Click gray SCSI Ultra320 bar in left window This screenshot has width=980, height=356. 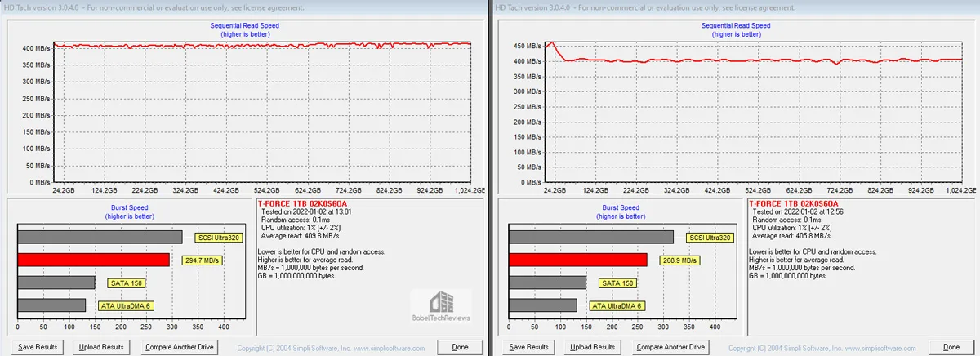tap(100, 238)
